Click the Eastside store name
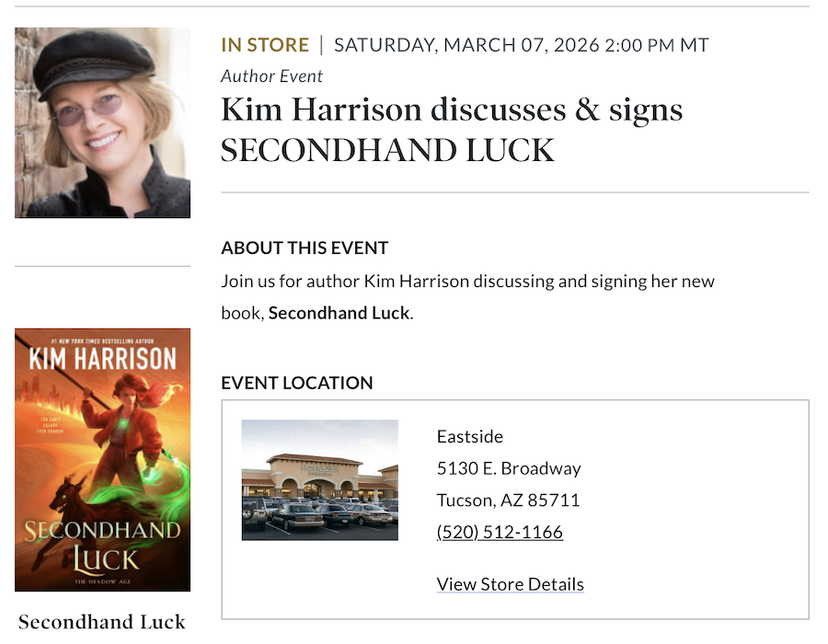This screenshot has width=828, height=644. [469, 436]
